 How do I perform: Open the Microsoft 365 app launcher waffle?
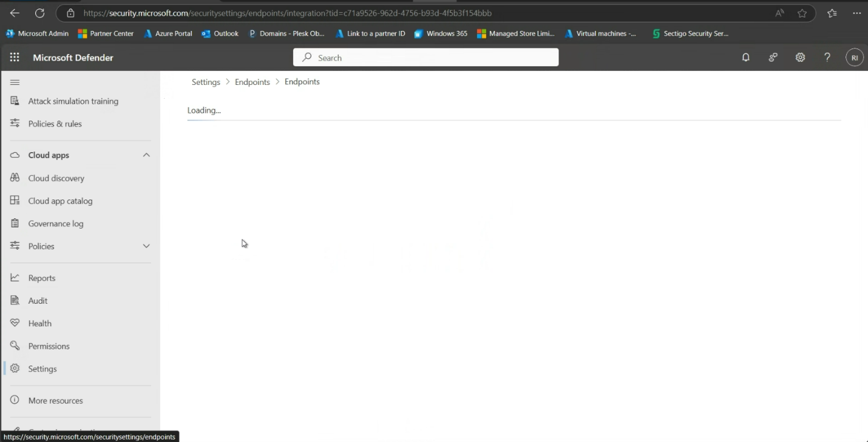[15, 57]
